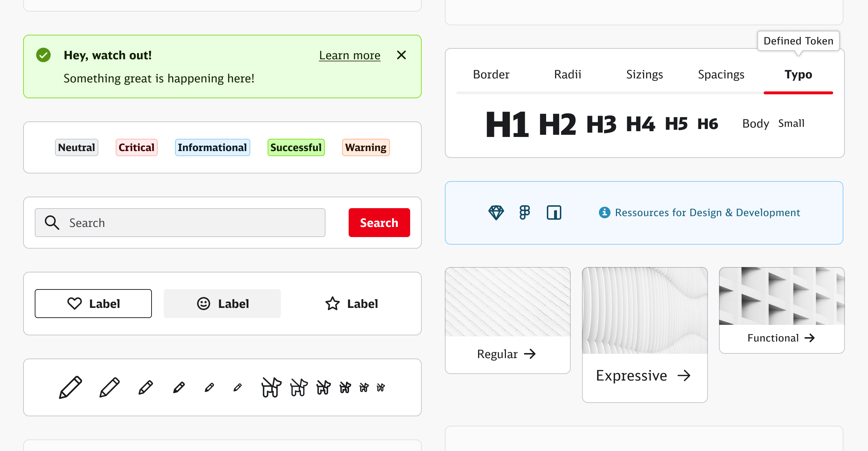Click the Sketch/Diamond design tool icon
The height and width of the screenshot is (451, 868).
click(495, 212)
